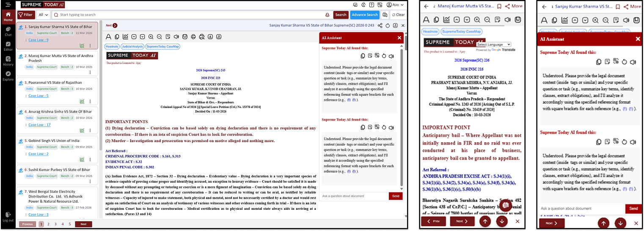Click the print icon in desktop viewer toolbar
Image resolution: width=644 pixels, height=231 pixels.
193,37
